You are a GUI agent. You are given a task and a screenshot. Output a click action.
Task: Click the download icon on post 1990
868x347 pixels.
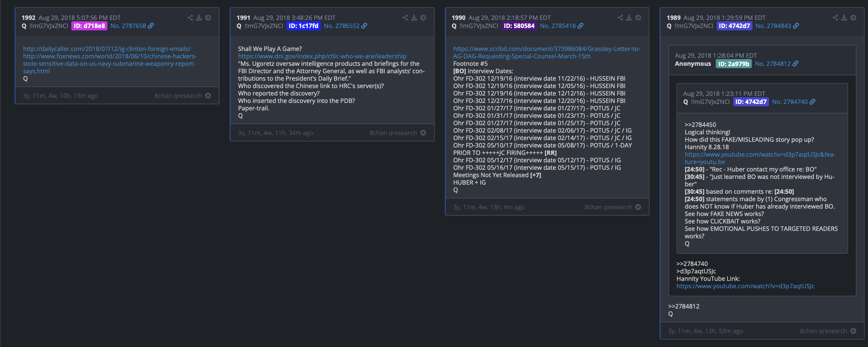(x=629, y=18)
